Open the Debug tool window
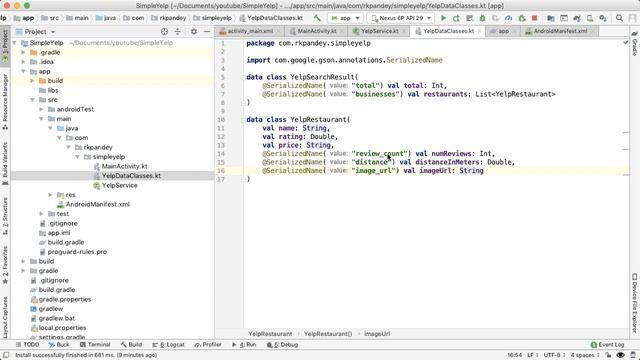Viewport: 640px width, 360px height. (282, 344)
